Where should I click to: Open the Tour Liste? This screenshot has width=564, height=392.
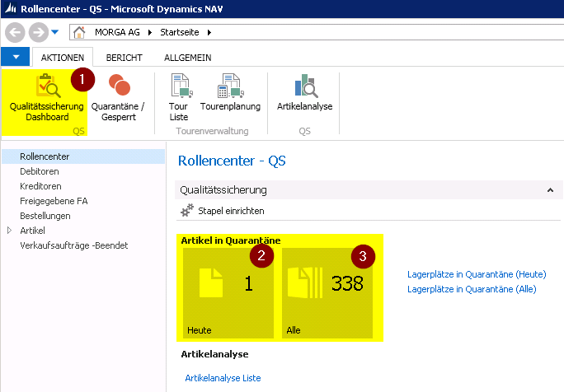click(179, 98)
